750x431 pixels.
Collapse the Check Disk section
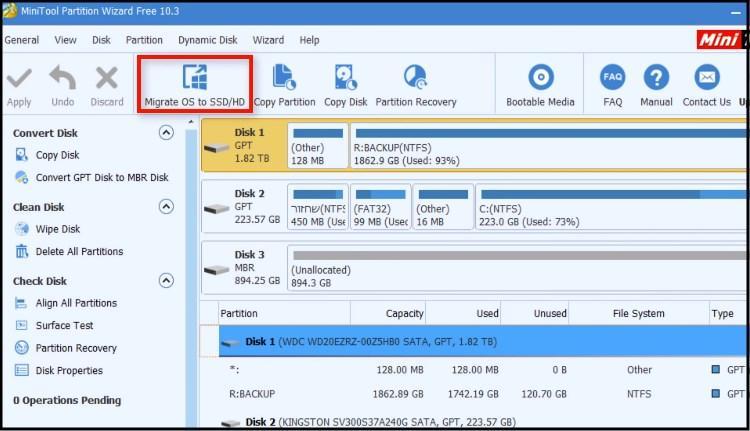click(166, 280)
